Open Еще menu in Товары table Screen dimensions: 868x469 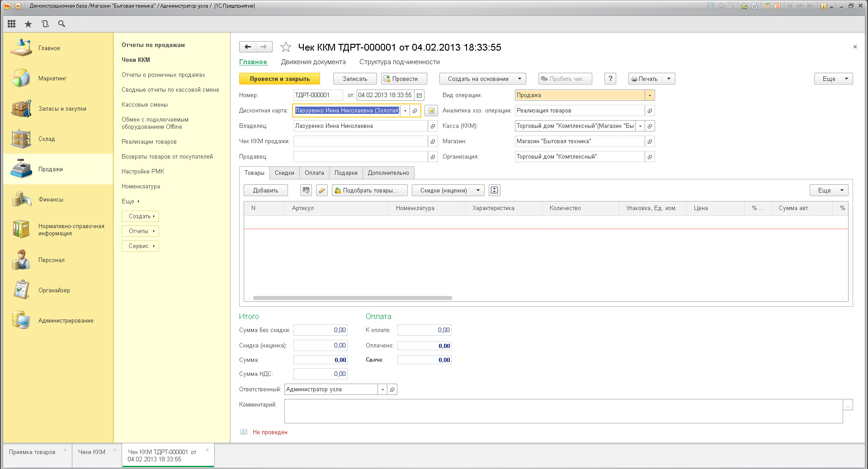click(829, 190)
